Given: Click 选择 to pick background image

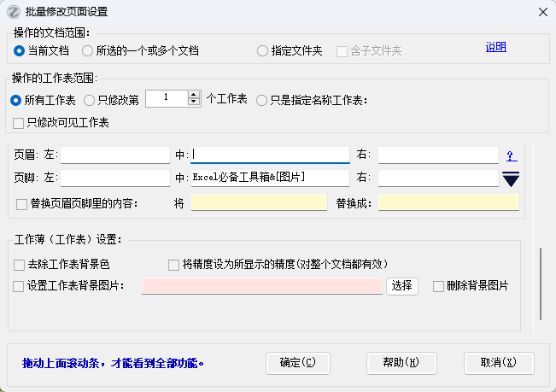Looking at the screenshot, I should pyautogui.click(x=402, y=286).
